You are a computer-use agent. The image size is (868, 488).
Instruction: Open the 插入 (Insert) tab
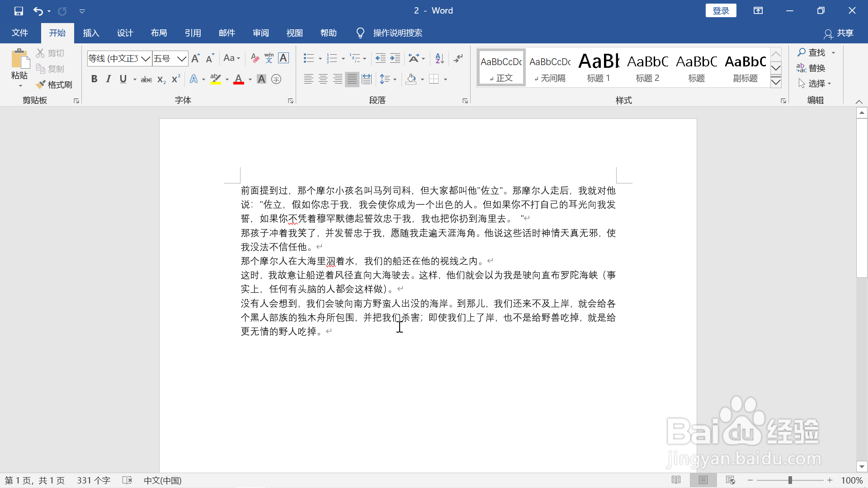tap(91, 33)
